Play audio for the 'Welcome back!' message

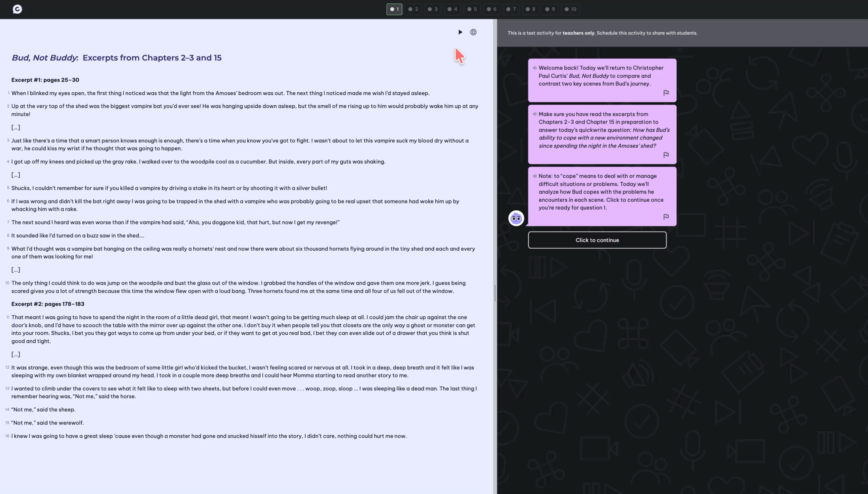pyautogui.click(x=535, y=68)
